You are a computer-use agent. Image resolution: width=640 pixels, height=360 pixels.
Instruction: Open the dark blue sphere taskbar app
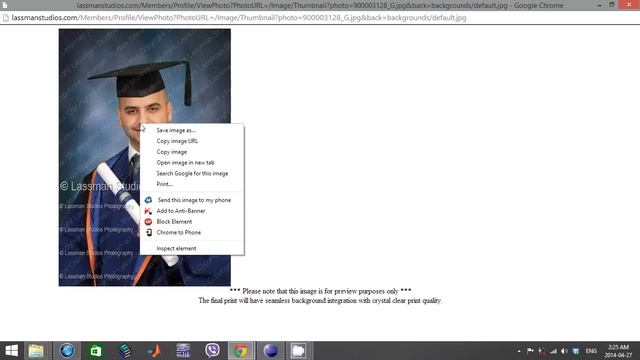click(x=270, y=351)
